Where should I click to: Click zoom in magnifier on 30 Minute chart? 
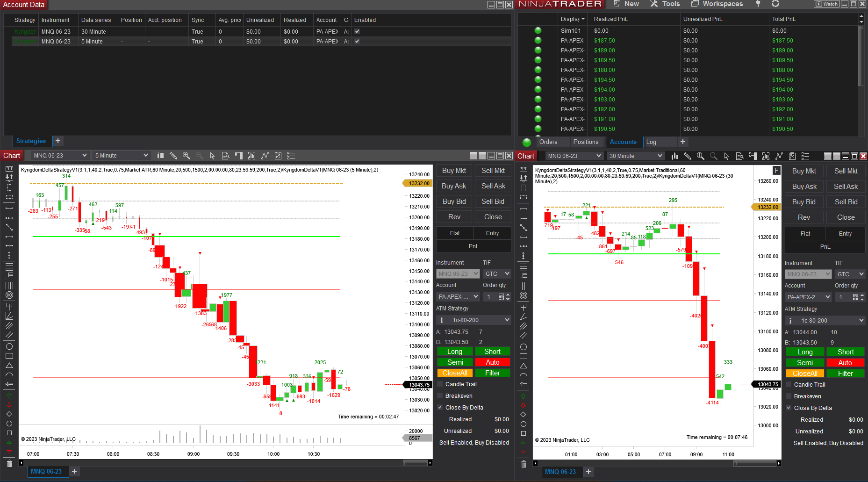pyautogui.click(x=700, y=156)
